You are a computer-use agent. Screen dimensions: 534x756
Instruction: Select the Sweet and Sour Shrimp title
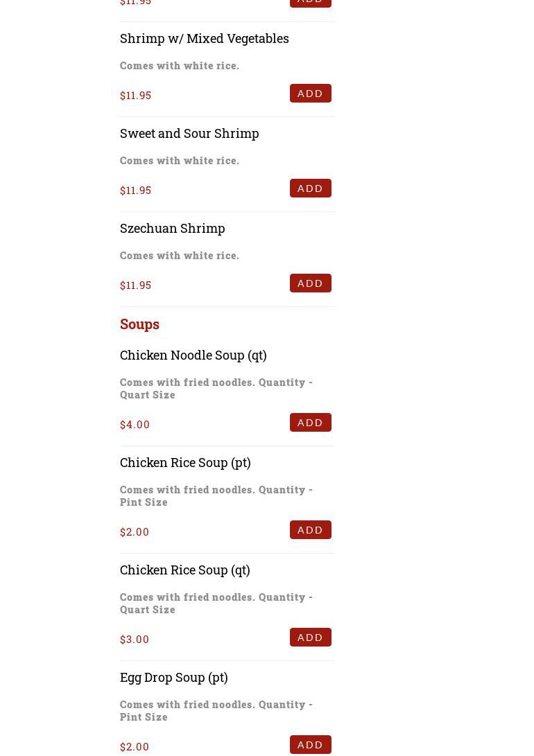(x=189, y=134)
